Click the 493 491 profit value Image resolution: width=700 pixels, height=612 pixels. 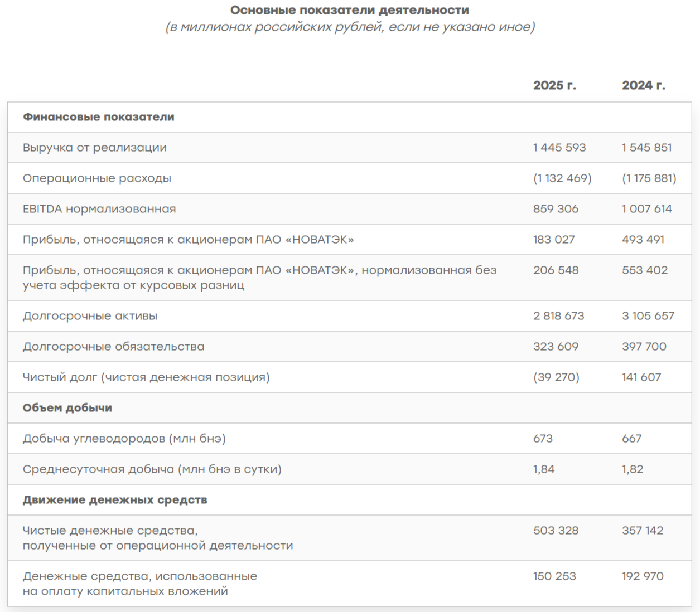(x=643, y=240)
